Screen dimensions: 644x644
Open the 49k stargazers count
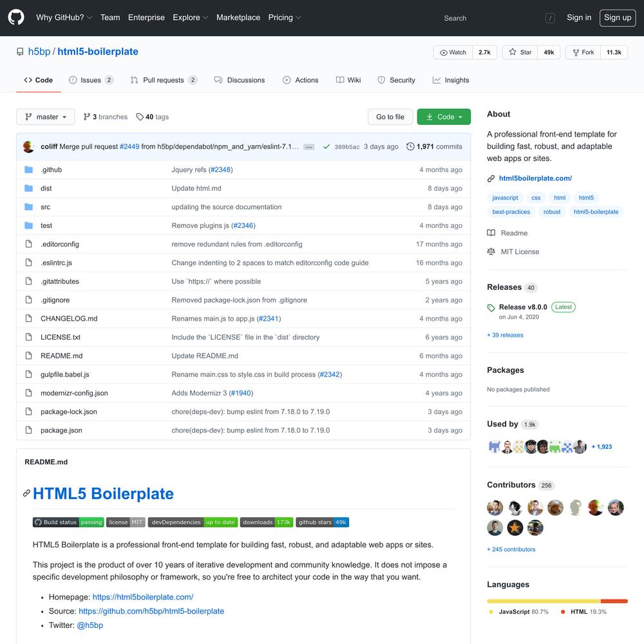pyautogui.click(x=549, y=52)
